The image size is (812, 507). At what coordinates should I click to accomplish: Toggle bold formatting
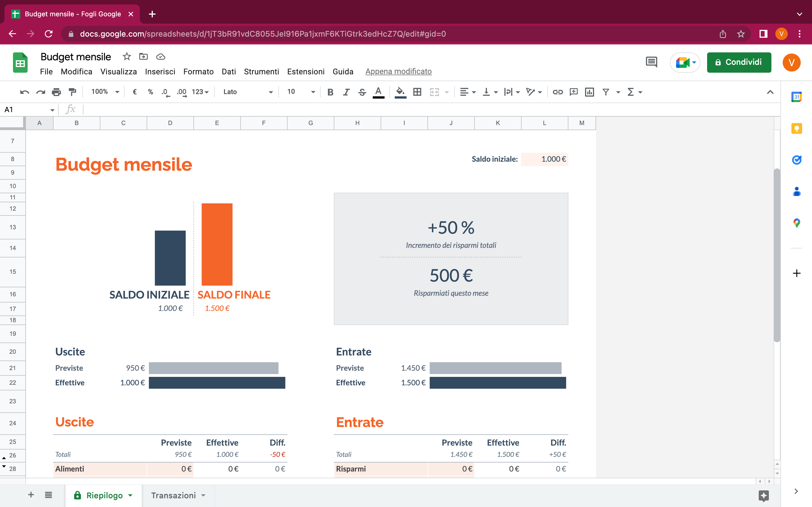coord(330,92)
